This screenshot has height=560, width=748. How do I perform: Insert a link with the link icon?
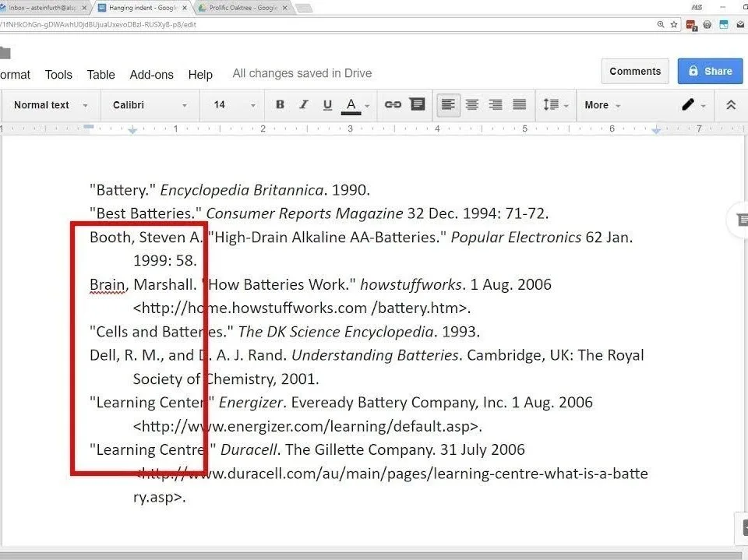pyautogui.click(x=393, y=105)
